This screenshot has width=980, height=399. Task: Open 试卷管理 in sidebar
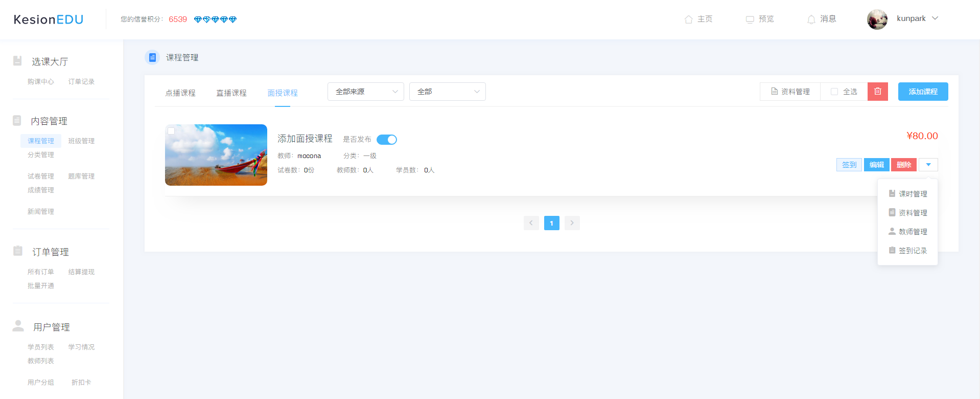point(41,176)
